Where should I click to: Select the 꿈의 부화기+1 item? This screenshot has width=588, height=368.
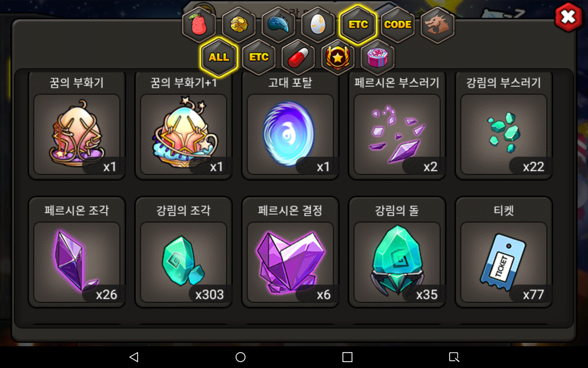[183, 126]
